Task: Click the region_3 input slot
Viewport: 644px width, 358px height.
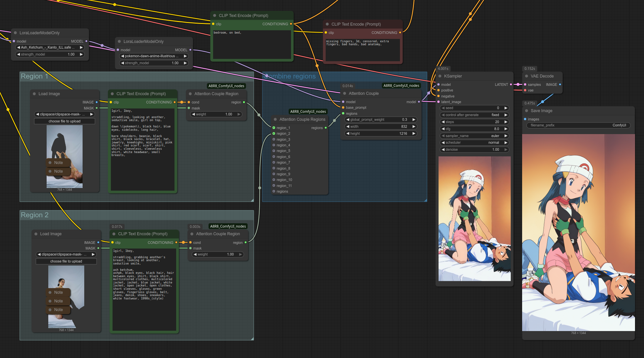Action: tap(274, 139)
